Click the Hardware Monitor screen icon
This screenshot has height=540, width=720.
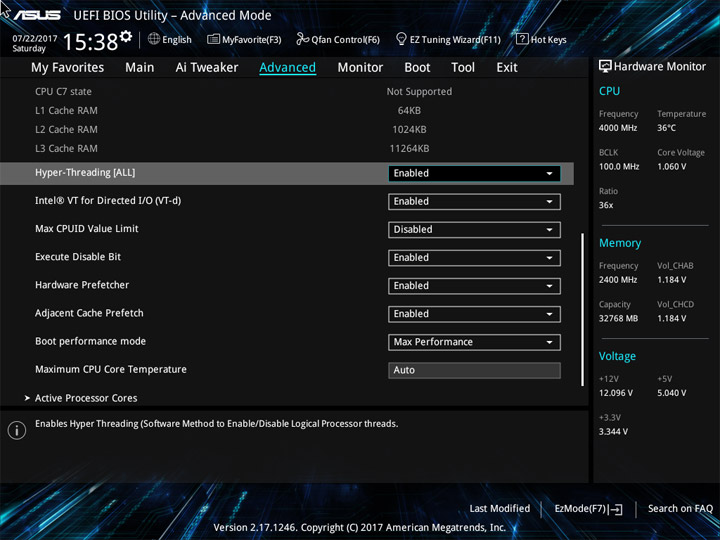point(605,66)
